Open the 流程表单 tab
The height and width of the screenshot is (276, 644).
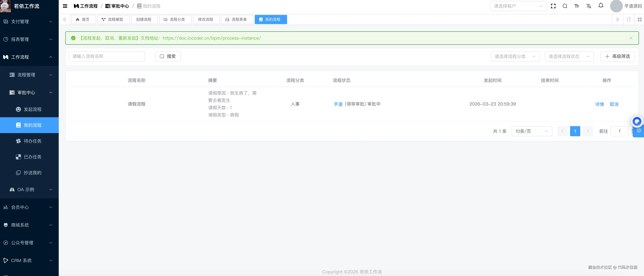pos(237,19)
